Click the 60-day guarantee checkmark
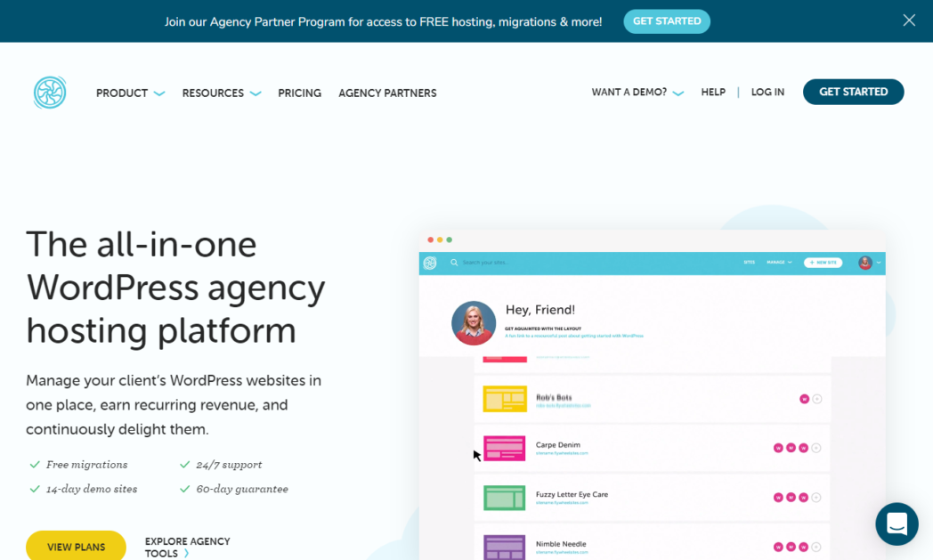The width and height of the screenshot is (933, 560). click(184, 489)
